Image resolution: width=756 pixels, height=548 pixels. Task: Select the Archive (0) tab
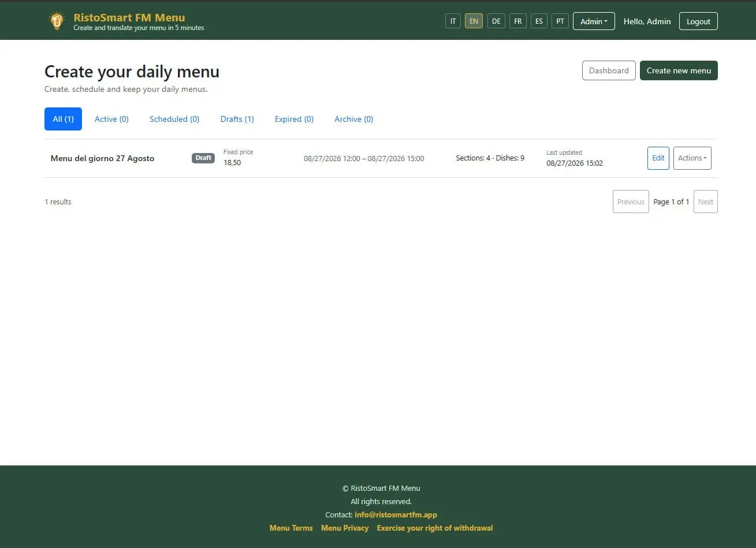click(354, 119)
